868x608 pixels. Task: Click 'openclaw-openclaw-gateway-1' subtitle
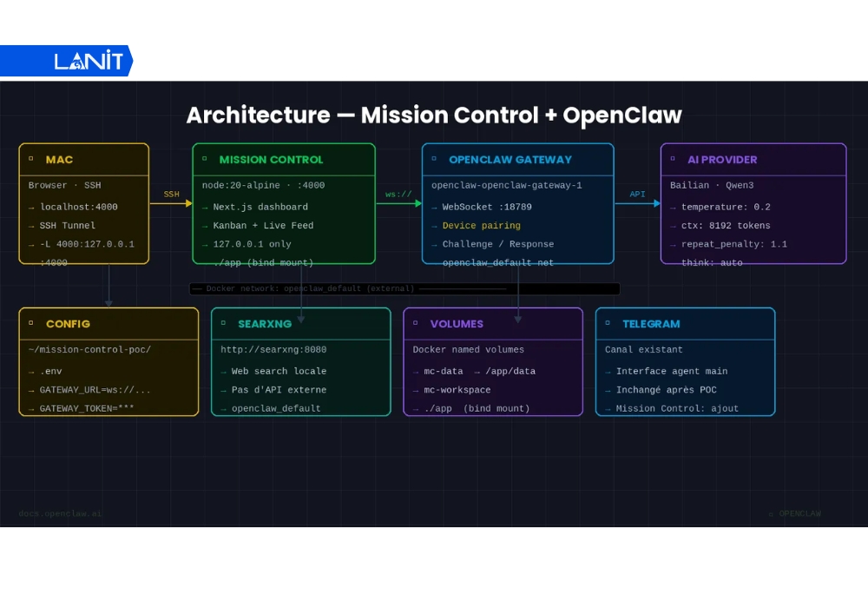pyautogui.click(x=507, y=186)
